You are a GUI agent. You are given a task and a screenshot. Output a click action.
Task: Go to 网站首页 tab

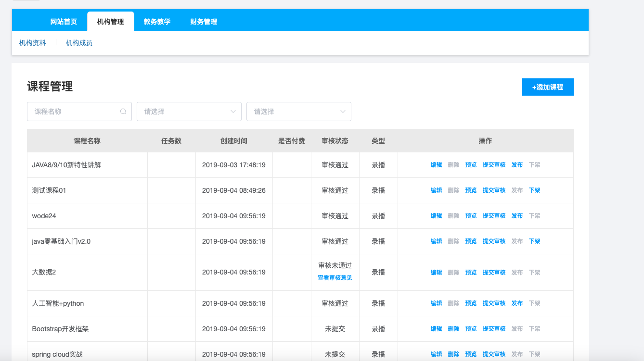pos(64,22)
